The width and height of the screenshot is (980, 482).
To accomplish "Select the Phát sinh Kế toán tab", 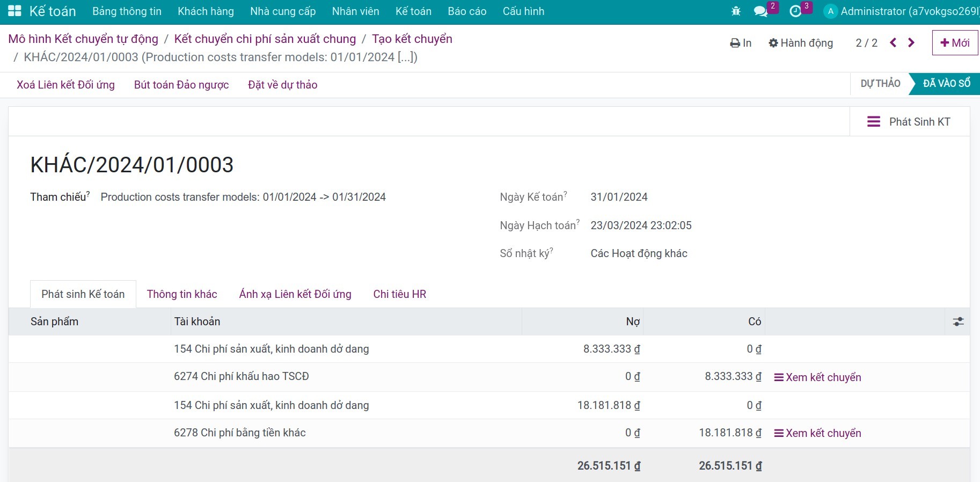I will click(83, 294).
